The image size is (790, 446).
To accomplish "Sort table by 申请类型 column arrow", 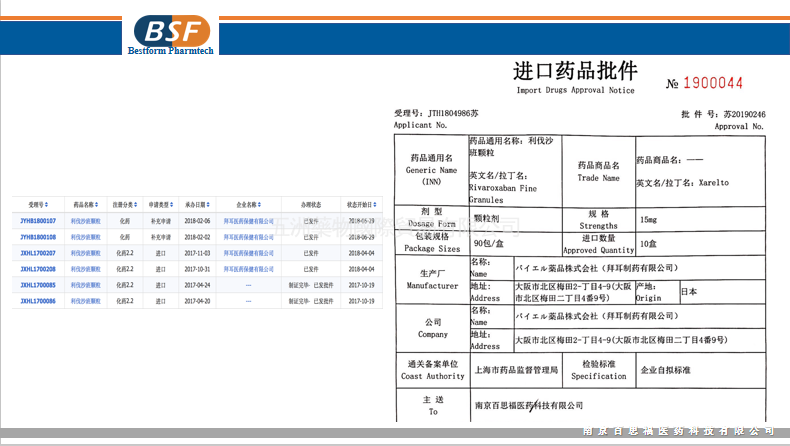I will point(172,205).
